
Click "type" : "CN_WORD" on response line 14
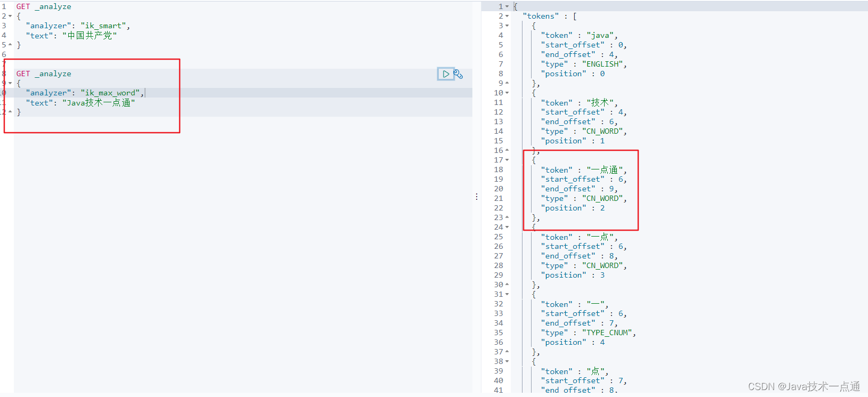pyautogui.click(x=584, y=131)
